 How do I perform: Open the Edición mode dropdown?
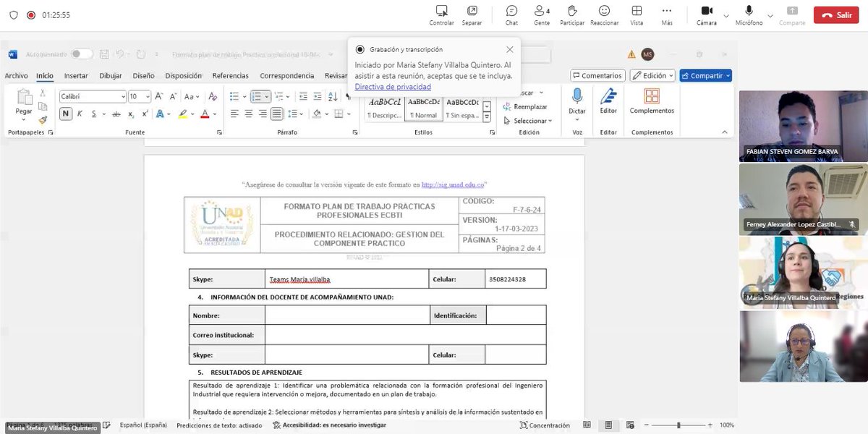pos(652,75)
